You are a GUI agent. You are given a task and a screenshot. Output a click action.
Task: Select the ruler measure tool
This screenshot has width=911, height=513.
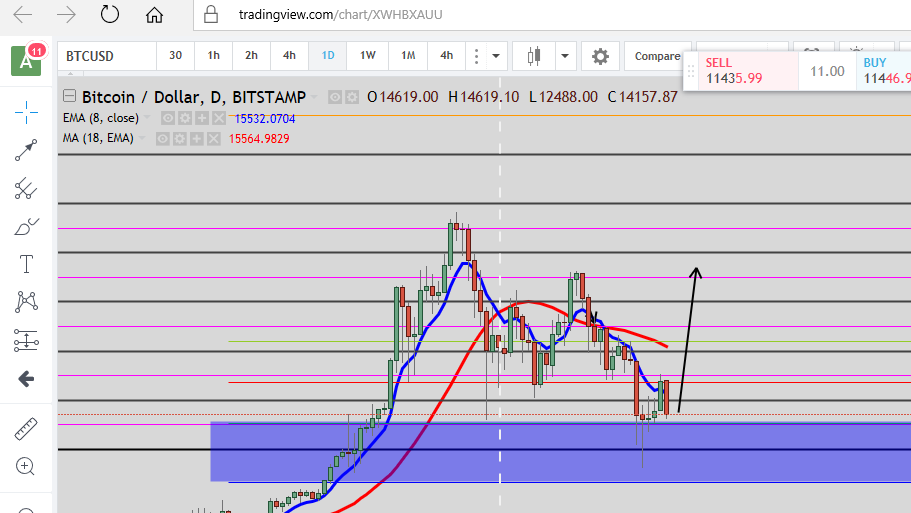(x=26, y=429)
